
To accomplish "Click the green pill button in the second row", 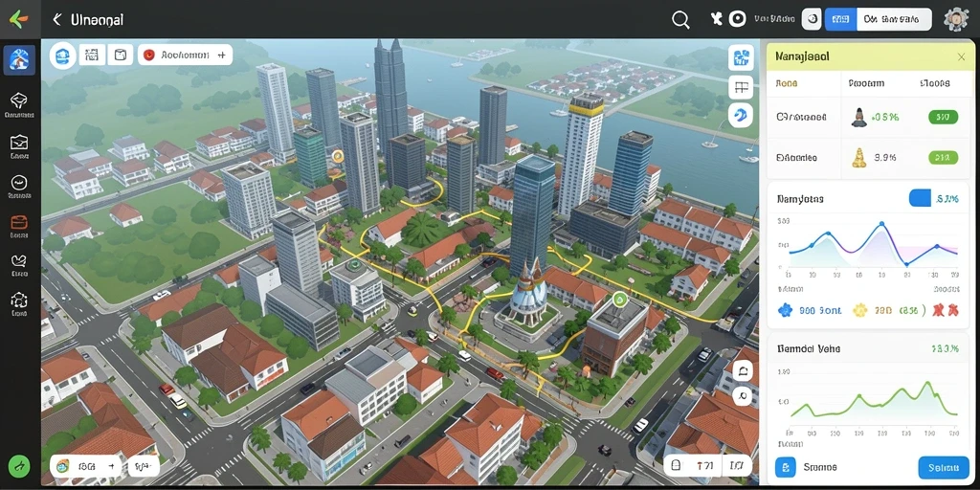I will coord(943,158).
